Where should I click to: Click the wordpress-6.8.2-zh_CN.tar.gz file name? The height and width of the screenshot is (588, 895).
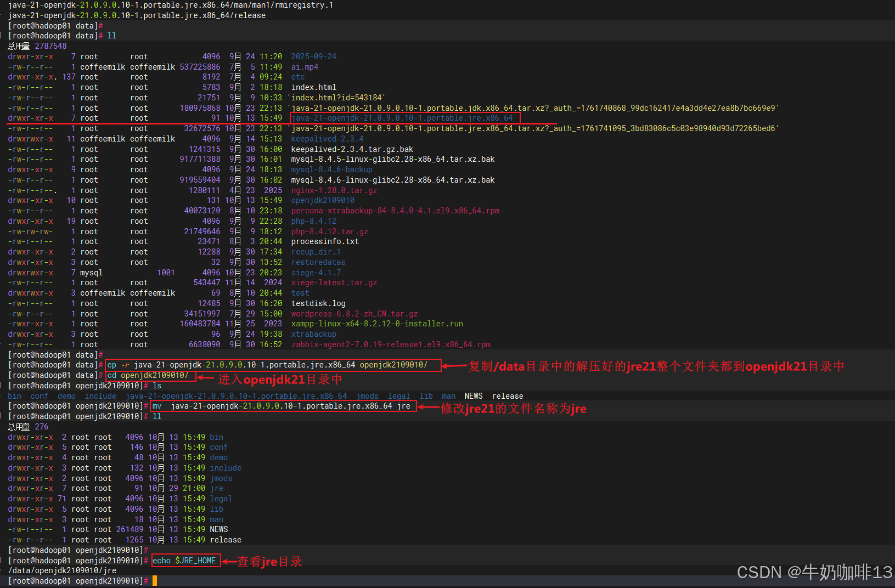tap(354, 314)
